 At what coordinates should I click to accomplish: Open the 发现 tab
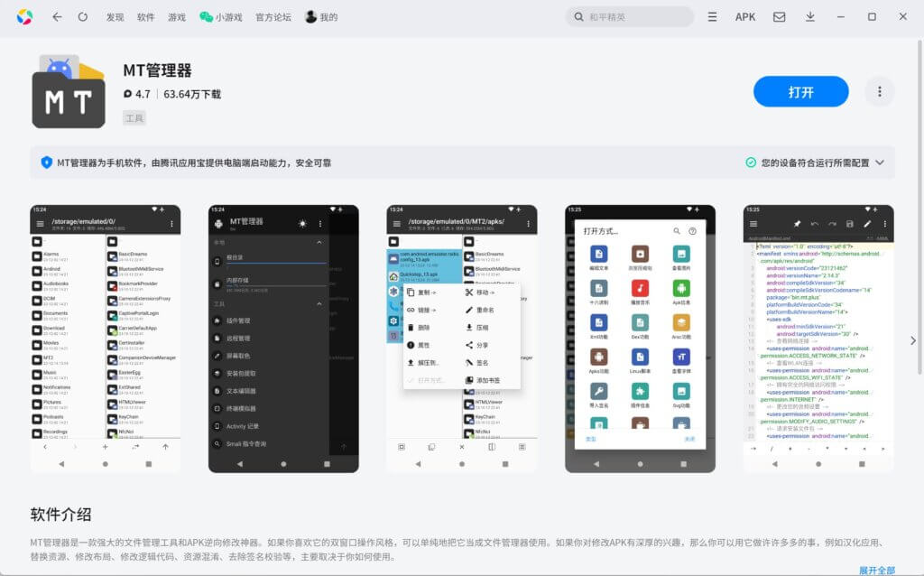coord(115,17)
